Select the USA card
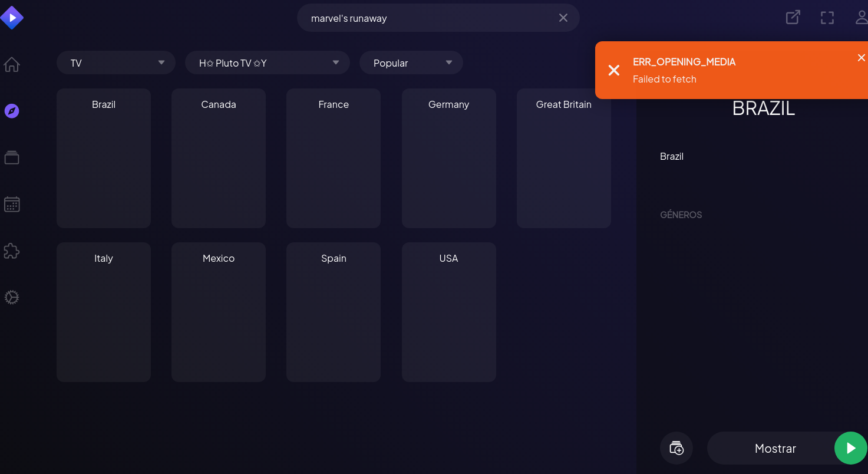Image resolution: width=868 pixels, height=474 pixels. pos(449,312)
